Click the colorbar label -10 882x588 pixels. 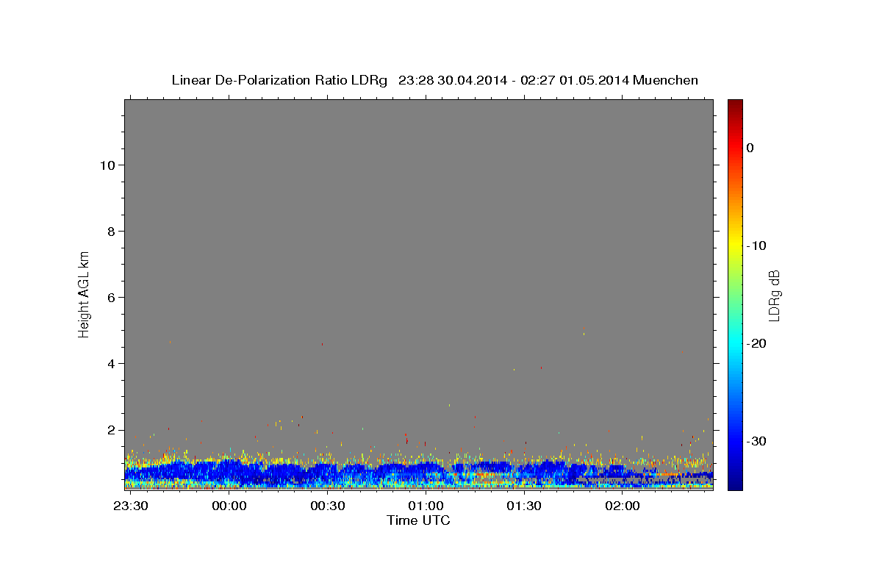758,245
